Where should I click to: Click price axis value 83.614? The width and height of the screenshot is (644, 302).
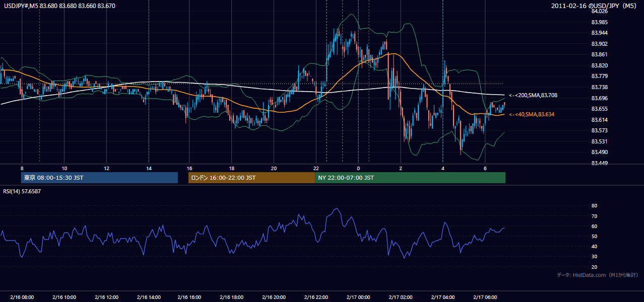[599, 120]
